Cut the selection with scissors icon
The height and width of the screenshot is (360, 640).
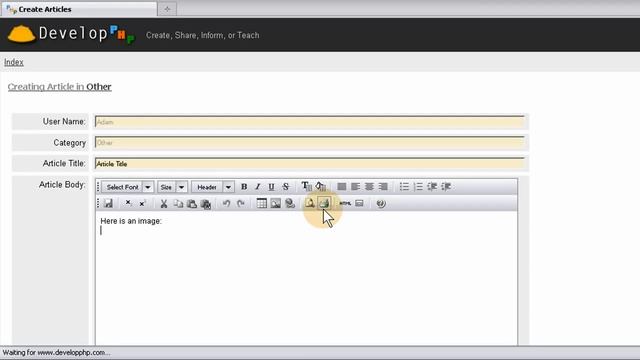point(164,203)
